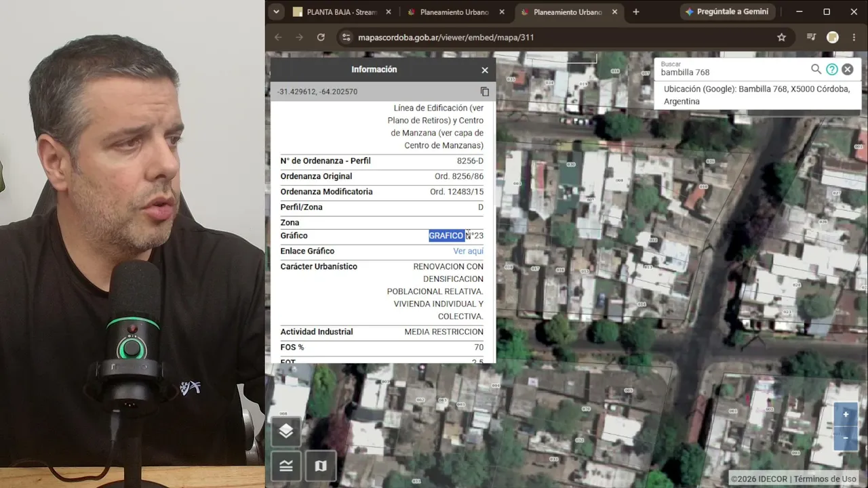Image resolution: width=868 pixels, height=488 pixels.
Task: Click the MEDIA RESTRICCION value
Action: coord(444,332)
